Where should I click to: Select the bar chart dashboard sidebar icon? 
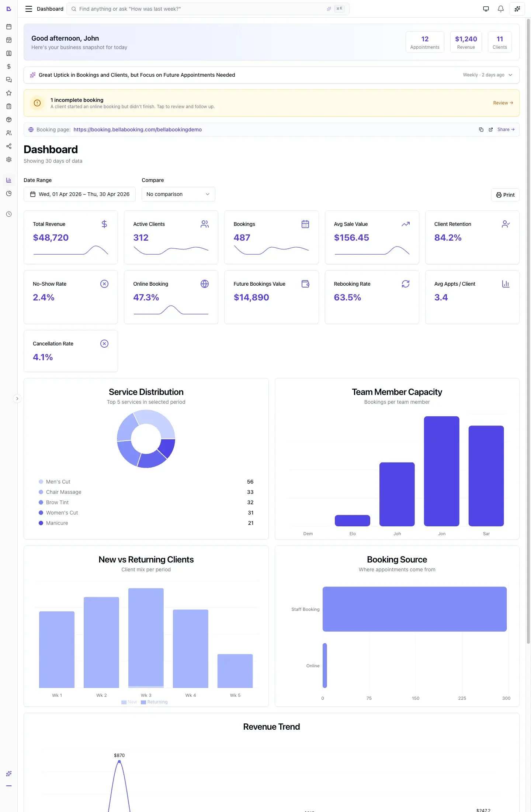(9, 180)
